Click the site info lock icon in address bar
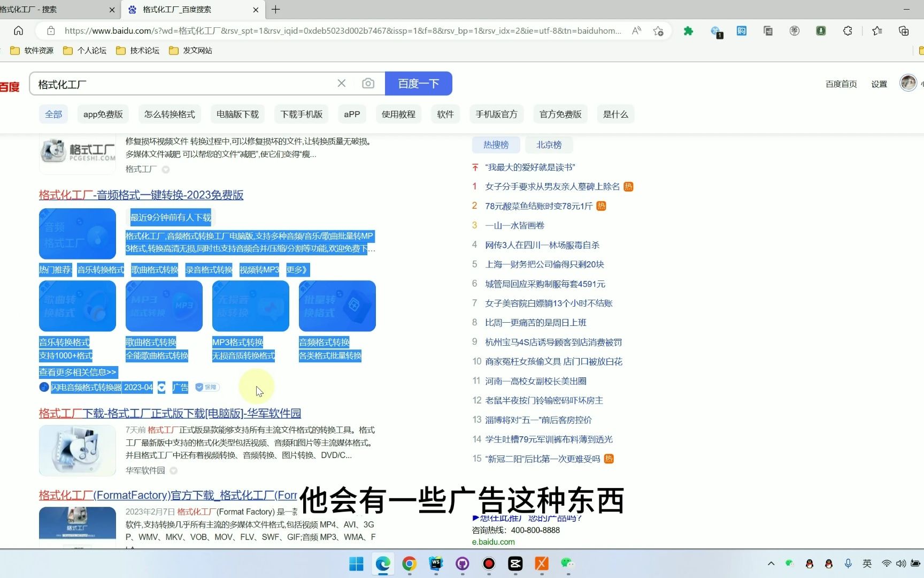The image size is (924, 578). click(x=51, y=31)
